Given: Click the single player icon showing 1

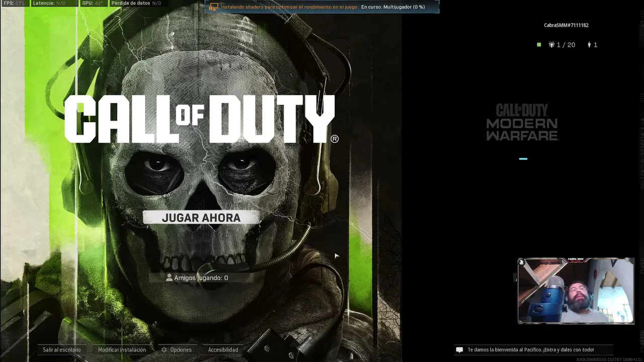Looking at the screenshot, I should 589,45.
